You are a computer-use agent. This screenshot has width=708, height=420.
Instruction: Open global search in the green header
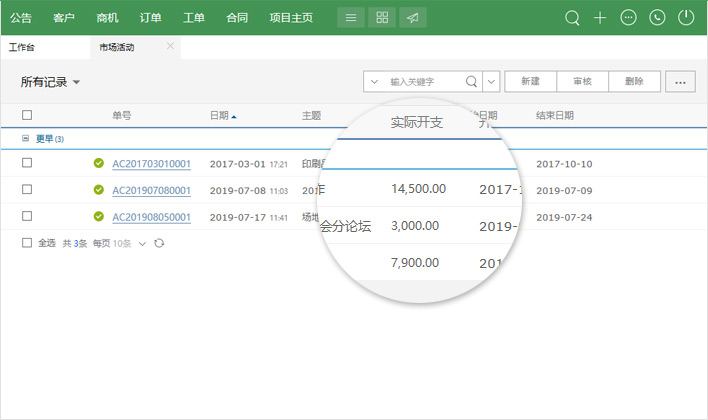click(x=572, y=18)
